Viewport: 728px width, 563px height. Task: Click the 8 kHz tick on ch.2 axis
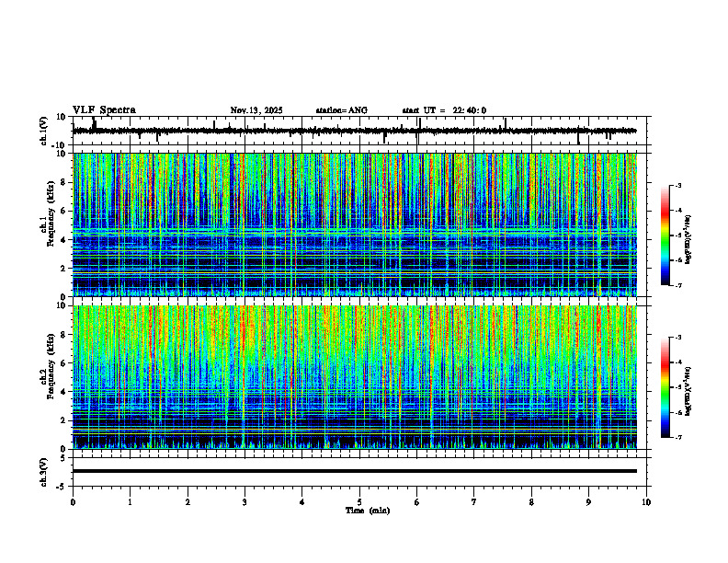pos(63,335)
